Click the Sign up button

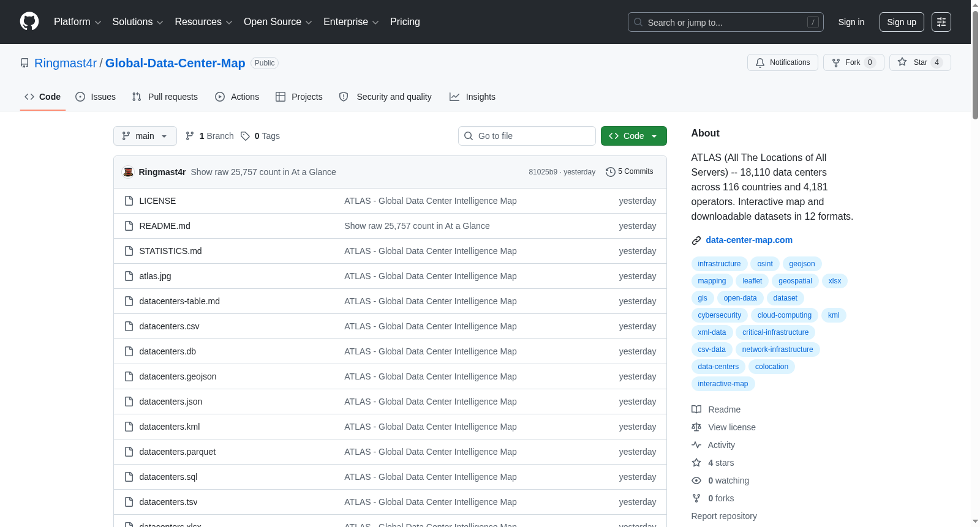click(902, 22)
